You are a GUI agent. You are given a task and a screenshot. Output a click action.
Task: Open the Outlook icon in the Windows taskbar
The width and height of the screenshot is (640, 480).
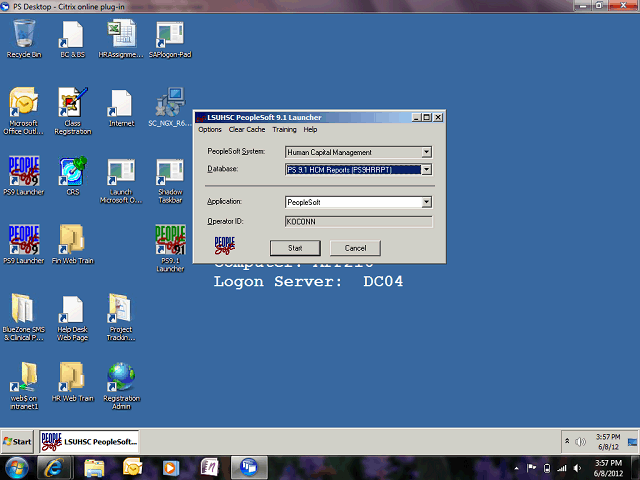tap(132, 468)
